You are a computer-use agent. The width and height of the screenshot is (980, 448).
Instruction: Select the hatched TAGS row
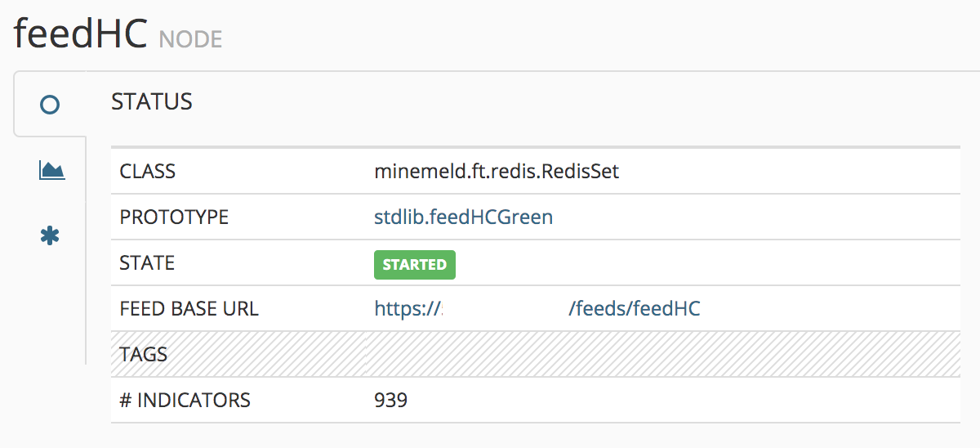pyautogui.click(x=536, y=354)
